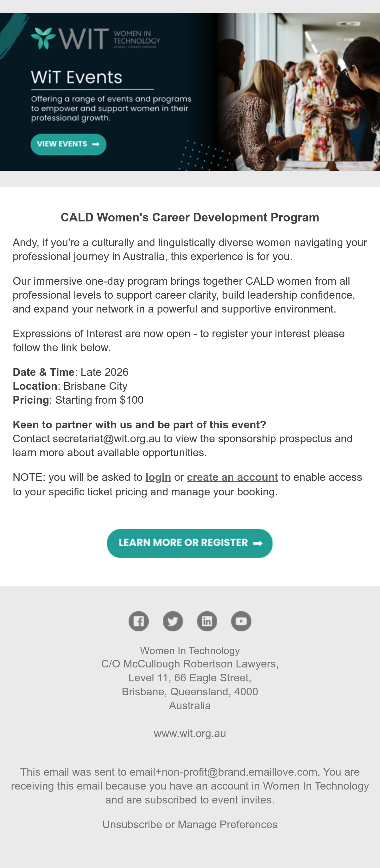This screenshot has height=868, width=380.
Task: Click the Women In Technology footer name
Action: pyautogui.click(x=190, y=650)
